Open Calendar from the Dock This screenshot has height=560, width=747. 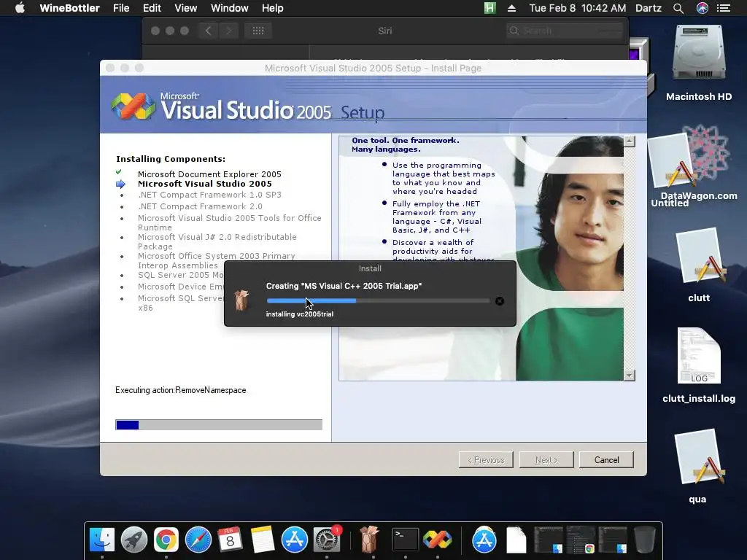pos(230,540)
